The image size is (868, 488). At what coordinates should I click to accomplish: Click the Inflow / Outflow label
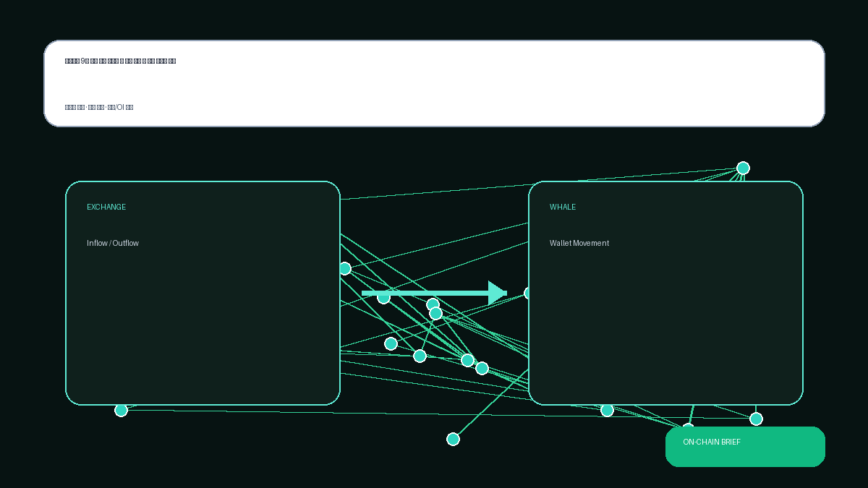click(x=113, y=244)
